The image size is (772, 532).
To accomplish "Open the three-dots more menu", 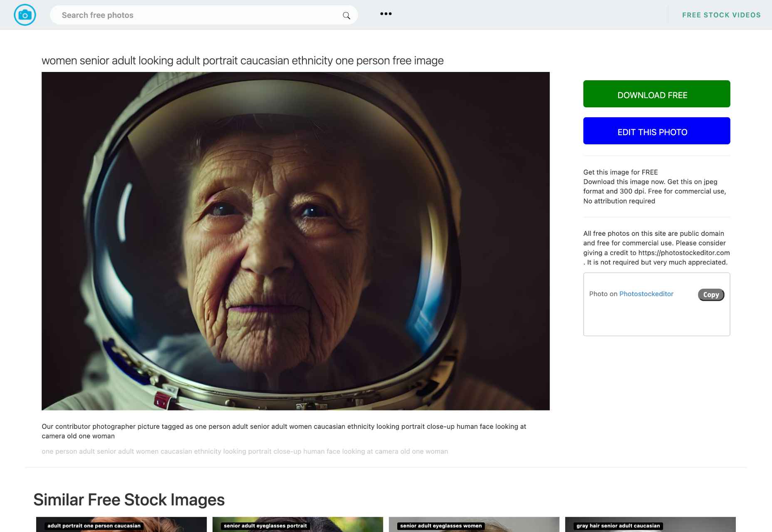I will click(386, 14).
